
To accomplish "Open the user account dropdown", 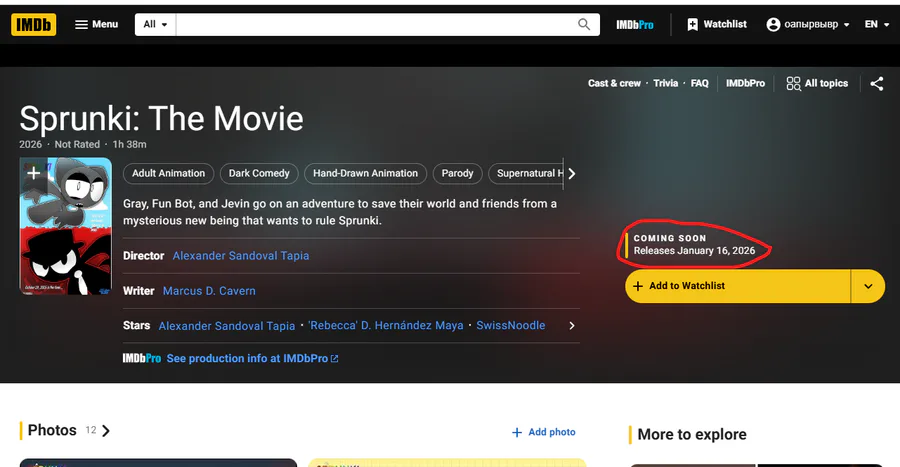I will point(808,25).
